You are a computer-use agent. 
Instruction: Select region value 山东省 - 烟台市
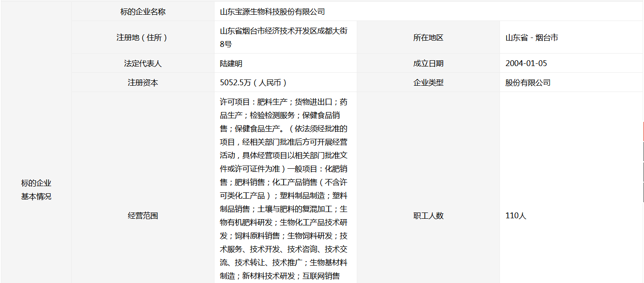532,37
